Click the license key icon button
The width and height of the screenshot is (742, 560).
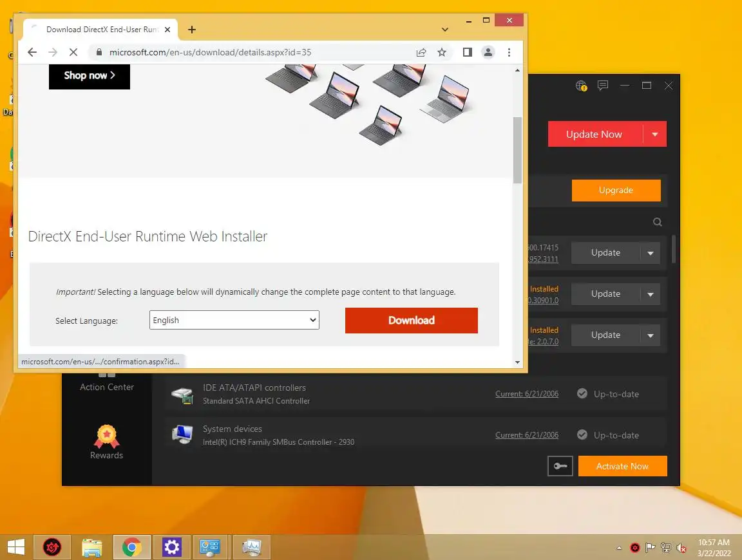pos(560,467)
